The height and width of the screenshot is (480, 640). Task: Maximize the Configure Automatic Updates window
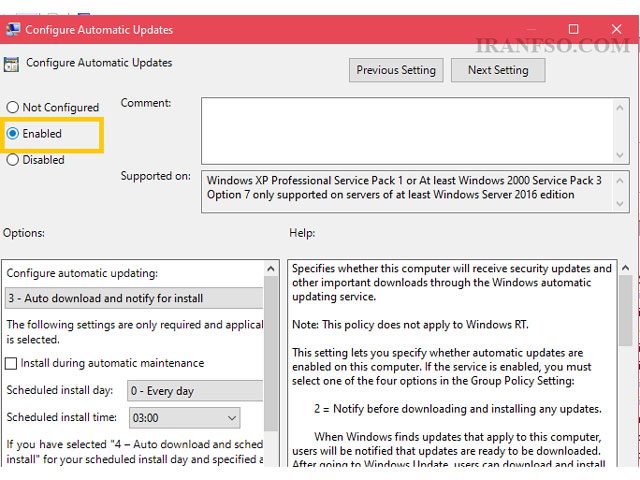tap(573, 29)
